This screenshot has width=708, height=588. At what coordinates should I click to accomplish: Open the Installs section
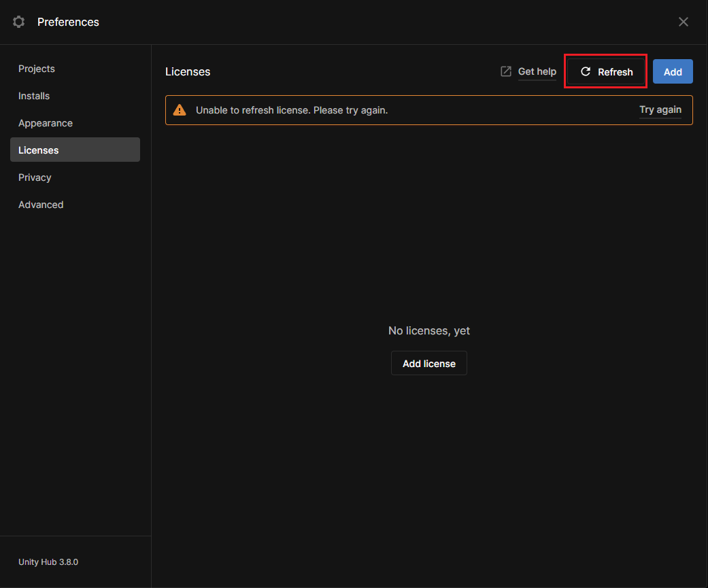(x=33, y=96)
